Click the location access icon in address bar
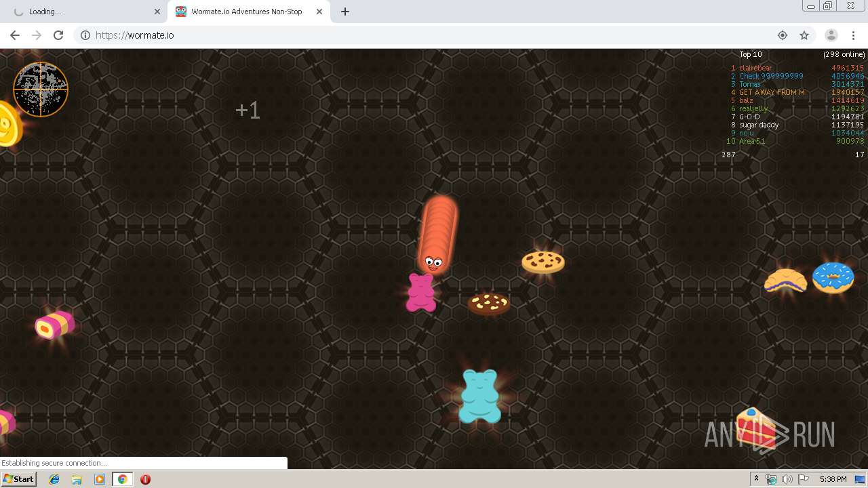This screenshot has width=868, height=488. coord(783,35)
